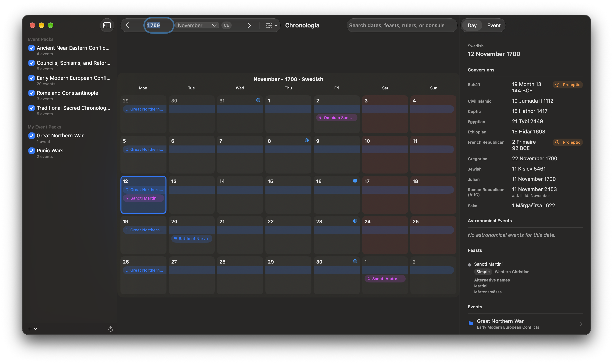Click the Rome and Constantinople pack name
The width and height of the screenshot is (613, 364).
click(67, 93)
